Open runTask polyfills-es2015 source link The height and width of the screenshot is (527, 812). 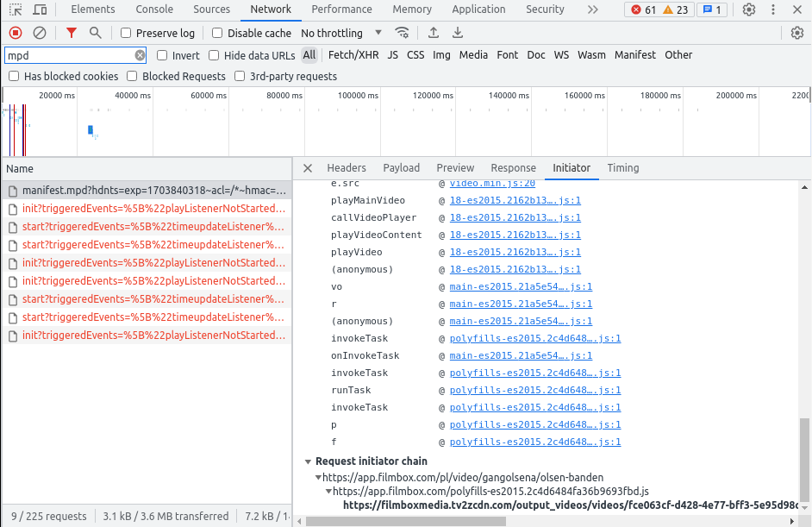pos(535,390)
